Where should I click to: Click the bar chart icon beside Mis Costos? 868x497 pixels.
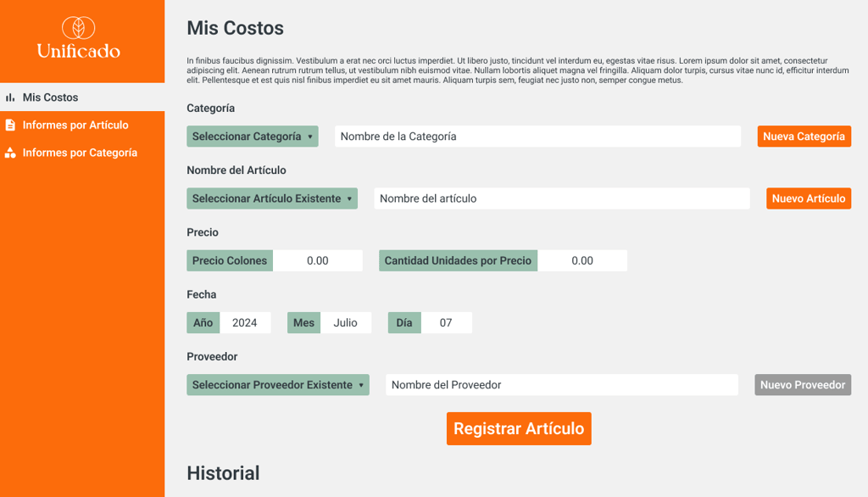[10, 98]
